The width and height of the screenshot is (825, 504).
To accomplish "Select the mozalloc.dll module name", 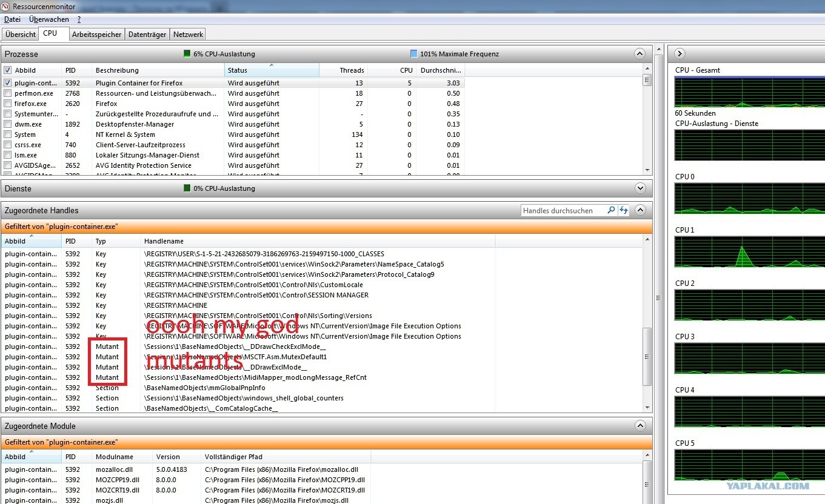I will (114, 469).
